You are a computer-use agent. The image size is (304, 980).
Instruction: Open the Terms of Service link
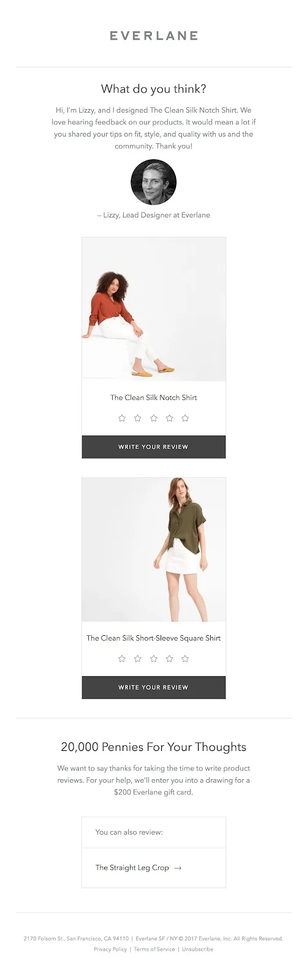[x=154, y=949]
